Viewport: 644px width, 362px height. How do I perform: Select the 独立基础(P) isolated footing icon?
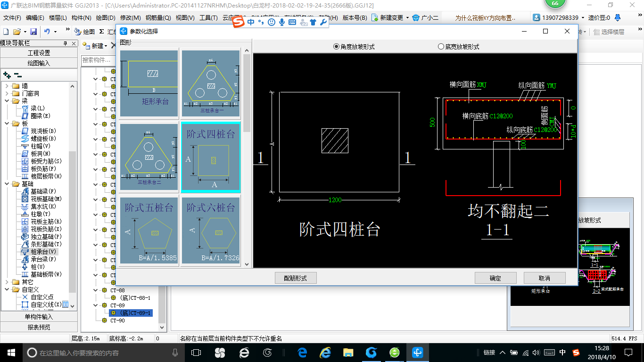(25, 237)
